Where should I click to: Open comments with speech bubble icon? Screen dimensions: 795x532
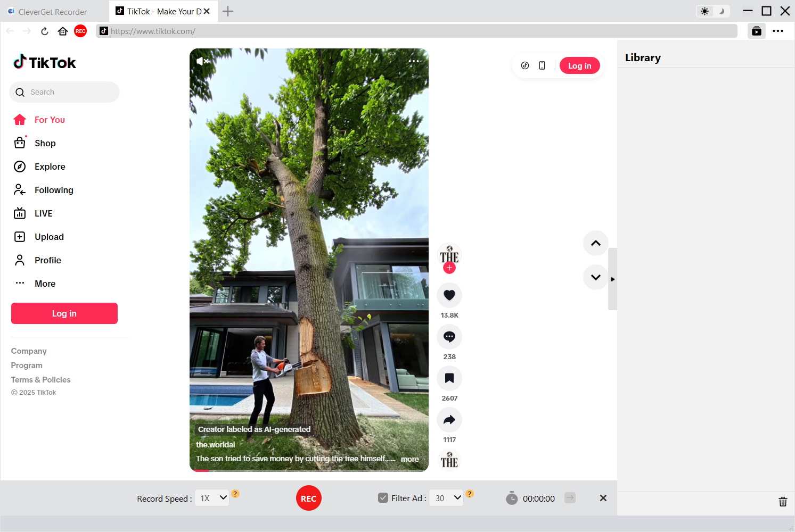pyautogui.click(x=449, y=337)
